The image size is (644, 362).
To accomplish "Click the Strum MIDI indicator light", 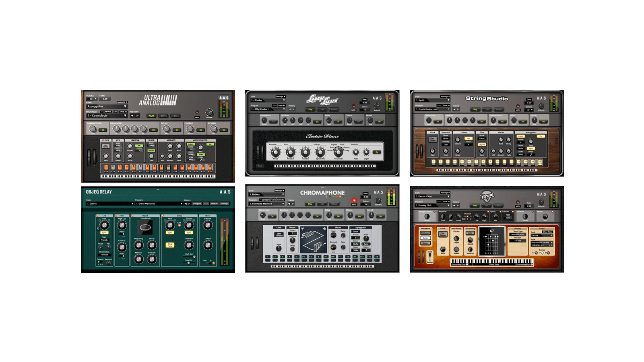I will pyautogui.click(x=518, y=202).
